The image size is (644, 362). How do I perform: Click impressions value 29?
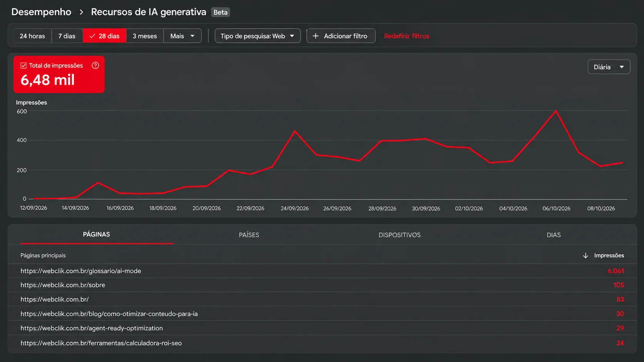click(620, 328)
